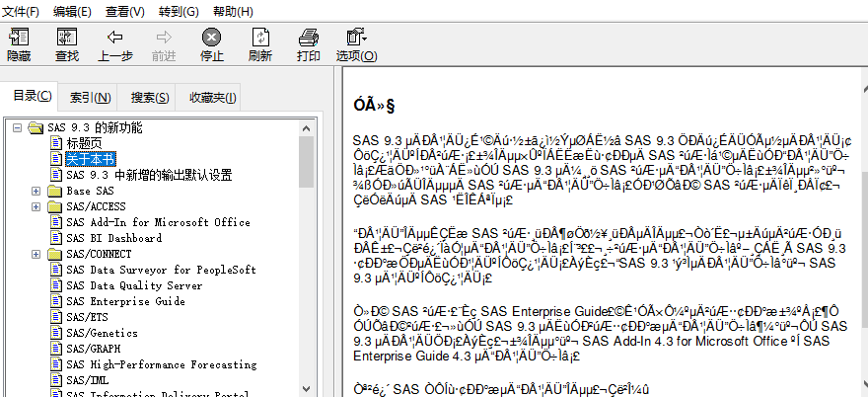Screen dimensions: 868x397
Task: Click the 隐藏 (Hide) toolbar icon
Action: 19,38
